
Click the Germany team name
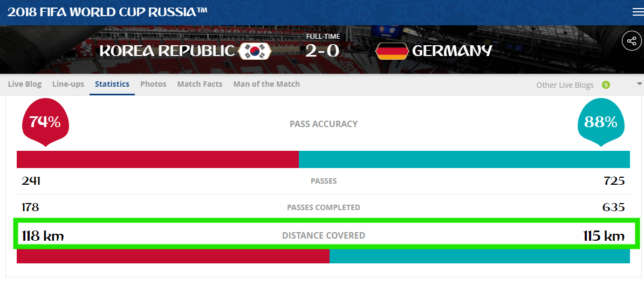[452, 51]
